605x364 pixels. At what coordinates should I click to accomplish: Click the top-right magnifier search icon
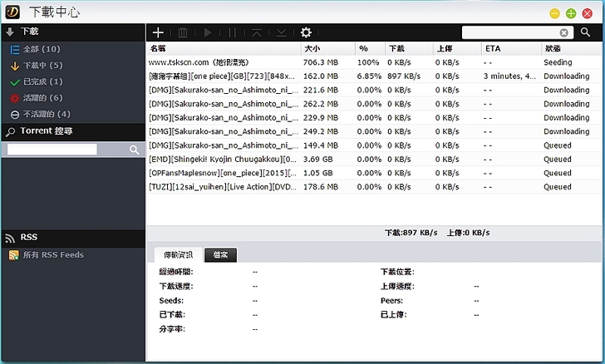pyautogui.click(x=586, y=32)
